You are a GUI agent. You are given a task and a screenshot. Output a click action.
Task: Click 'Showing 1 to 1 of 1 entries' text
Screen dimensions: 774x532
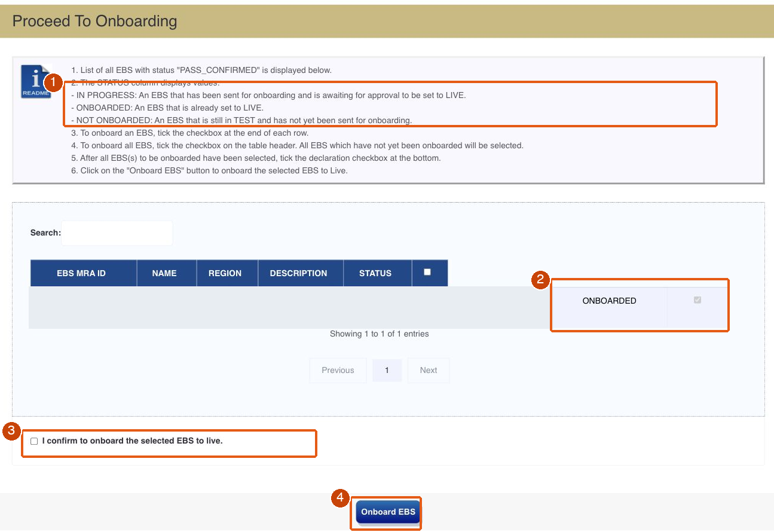380,334
